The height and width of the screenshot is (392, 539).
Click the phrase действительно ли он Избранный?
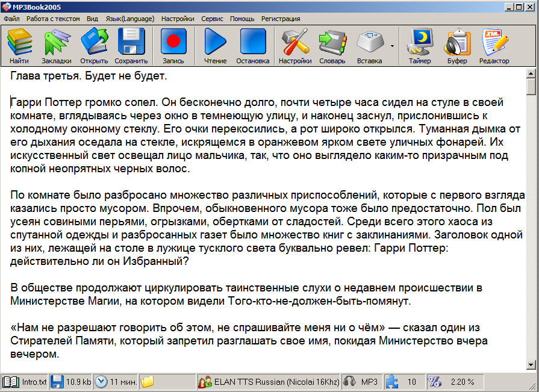click(100, 261)
